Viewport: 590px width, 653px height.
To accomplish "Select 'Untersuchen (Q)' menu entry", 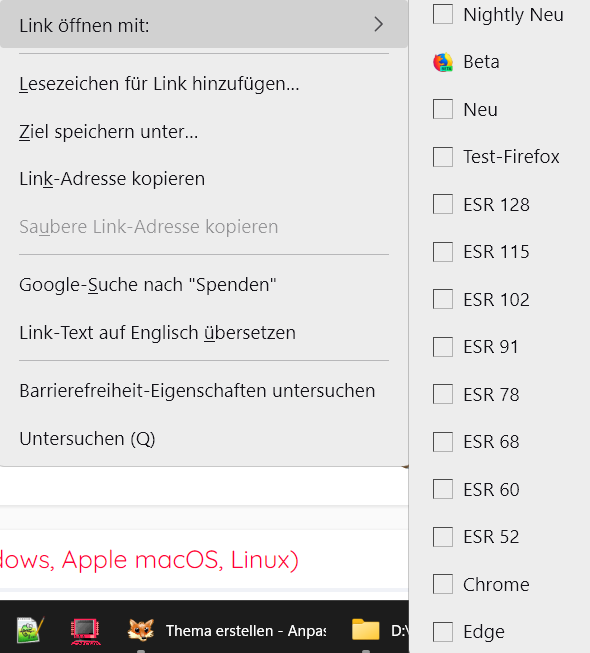I will (x=87, y=439).
